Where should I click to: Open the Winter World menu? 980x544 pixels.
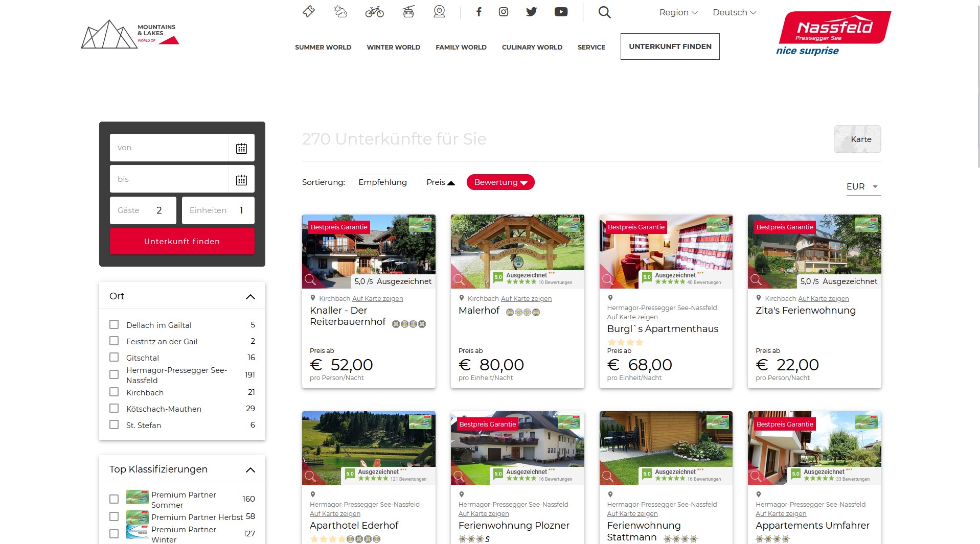tap(393, 47)
